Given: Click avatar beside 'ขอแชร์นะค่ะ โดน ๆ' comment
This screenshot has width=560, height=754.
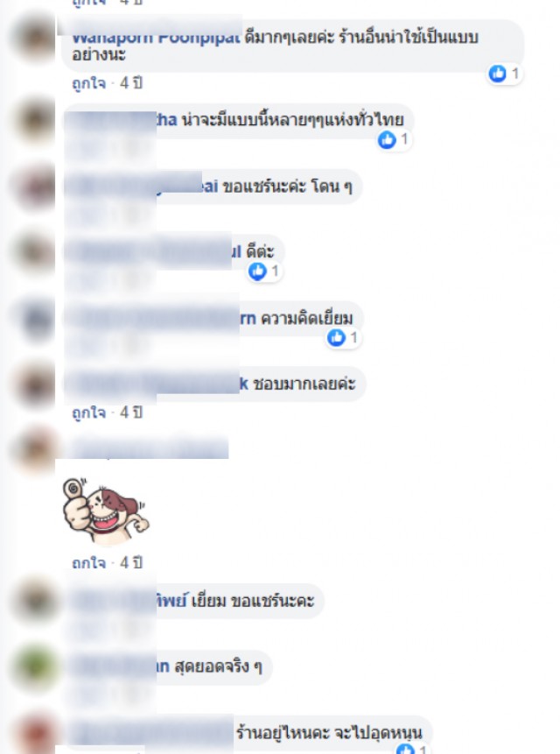Looking at the screenshot, I should pyautogui.click(x=35, y=187).
